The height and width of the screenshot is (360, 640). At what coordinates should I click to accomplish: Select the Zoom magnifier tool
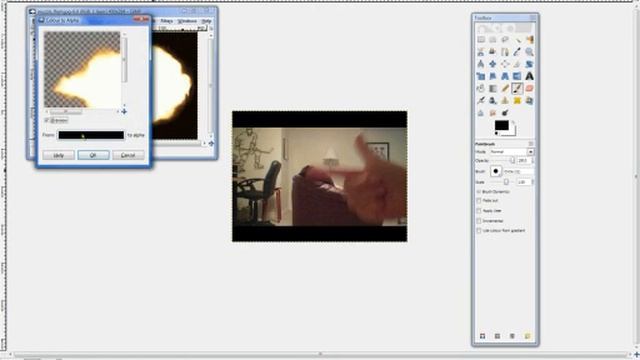tap(529, 52)
